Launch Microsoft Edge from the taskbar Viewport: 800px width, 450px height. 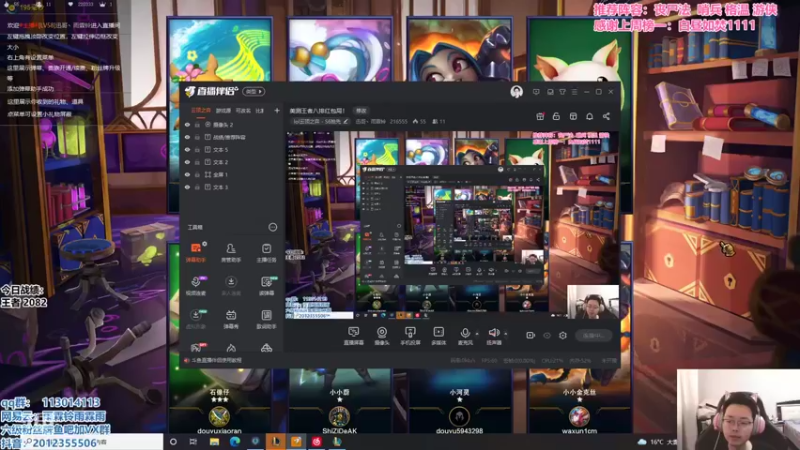(235, 442)
